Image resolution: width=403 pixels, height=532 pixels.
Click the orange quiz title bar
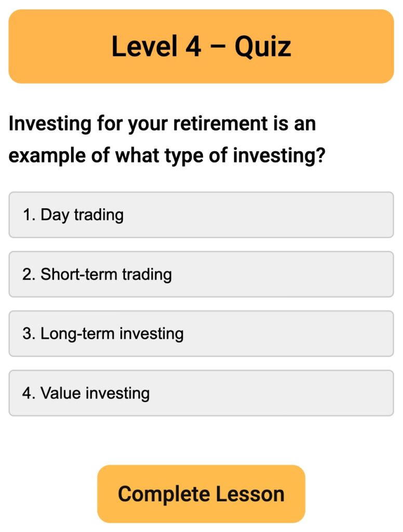tap(201, 46)
